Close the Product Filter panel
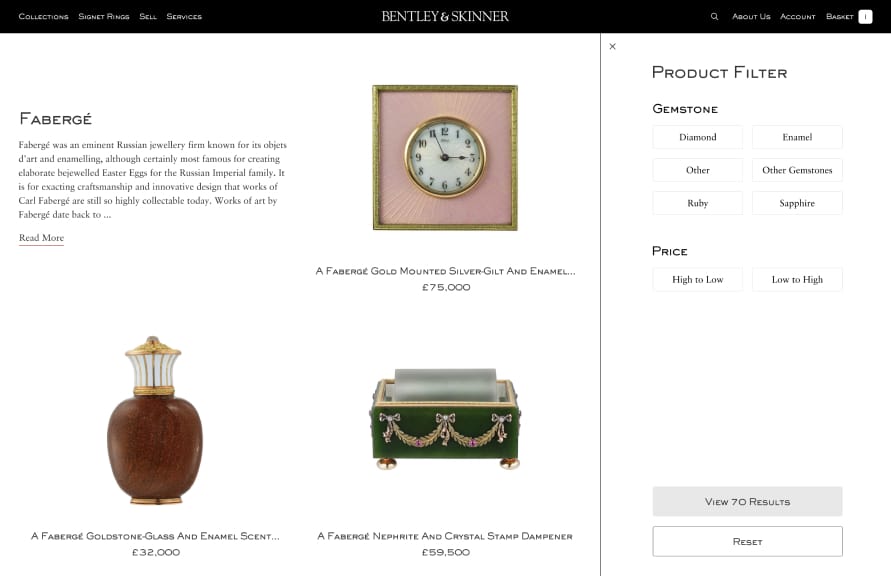Image resolution: width=891 pixels, height=576 pixels. pos(613,47)
